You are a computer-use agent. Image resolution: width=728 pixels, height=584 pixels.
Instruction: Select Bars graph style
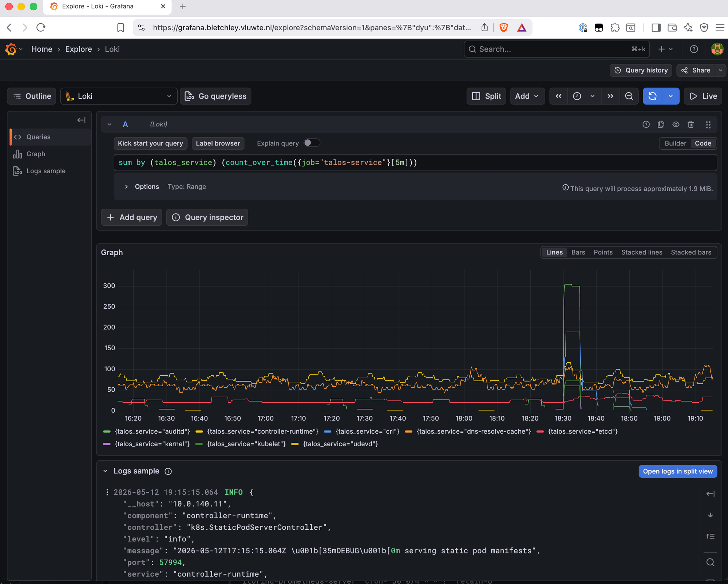click(578, 252)
